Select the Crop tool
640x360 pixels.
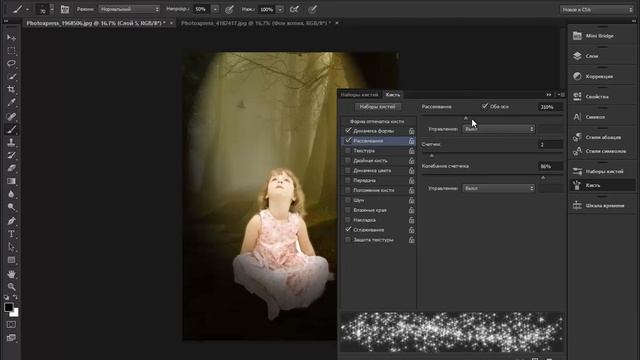coord(11,89)
